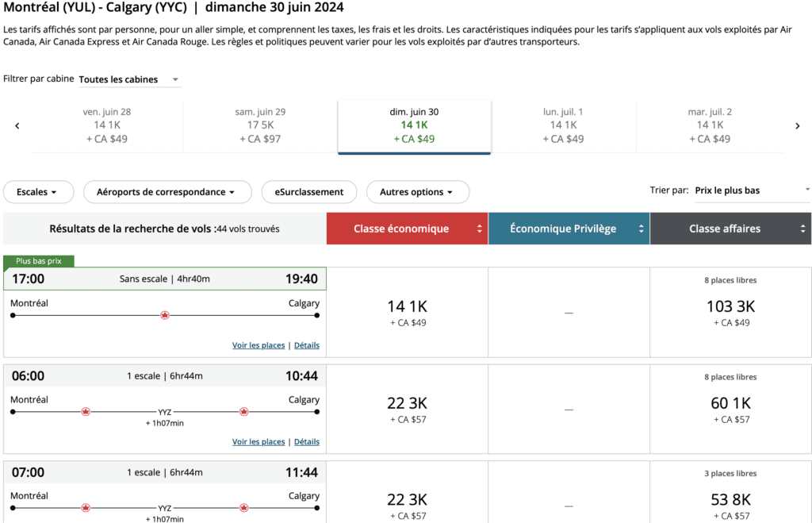812x523 pixels.
Task: Click the next dates right arrow
Action: 798,126
